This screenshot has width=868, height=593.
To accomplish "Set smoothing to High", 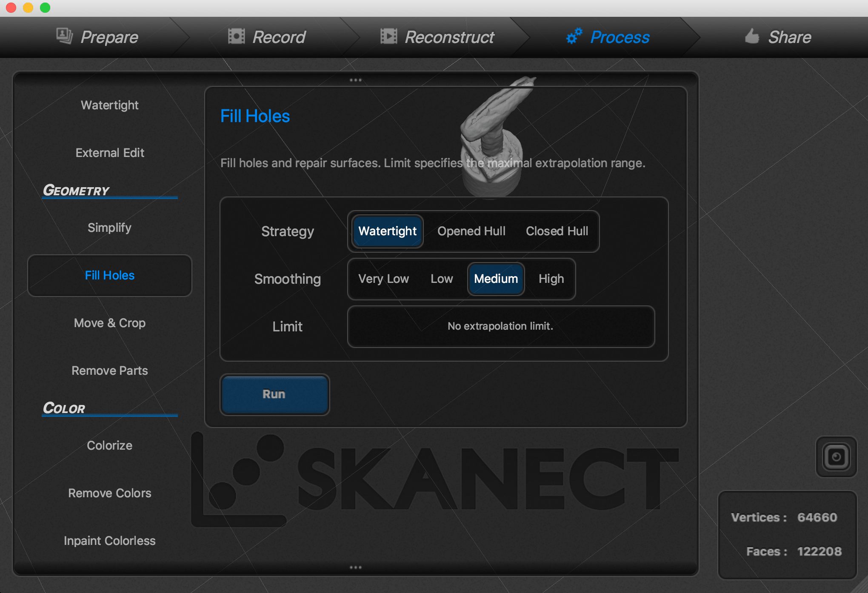I will click(x=551, y=279).
